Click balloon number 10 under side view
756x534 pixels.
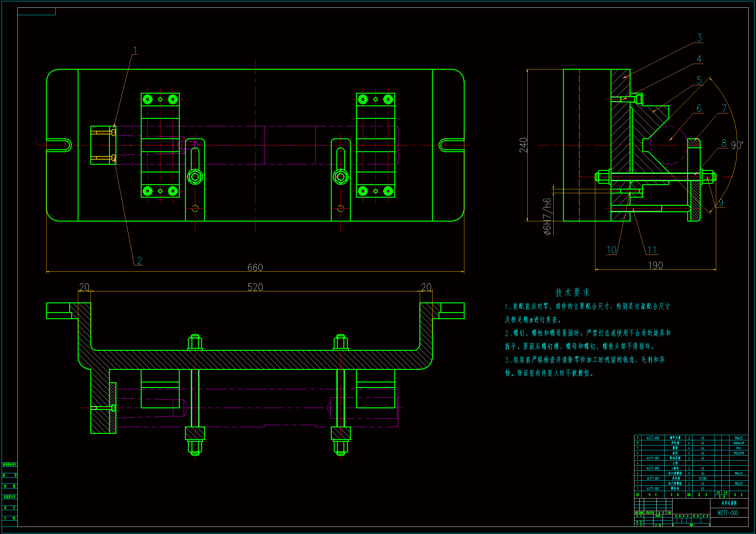tap(611, 250)
